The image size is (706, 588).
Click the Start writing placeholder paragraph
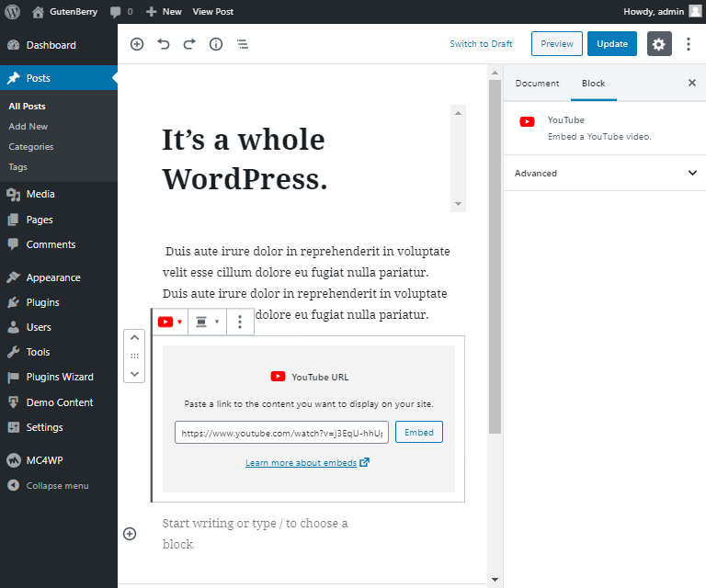(x=255, y=534)
